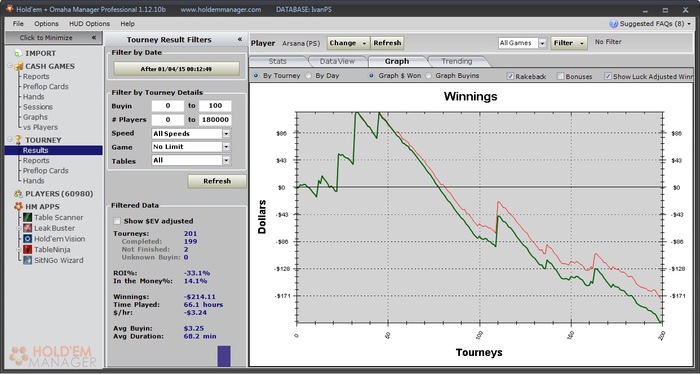This screenshot has width=700, height=374.
Task: Collapse the Cash Games tree section
Action: pyautogui.click(x=10, y=66)
